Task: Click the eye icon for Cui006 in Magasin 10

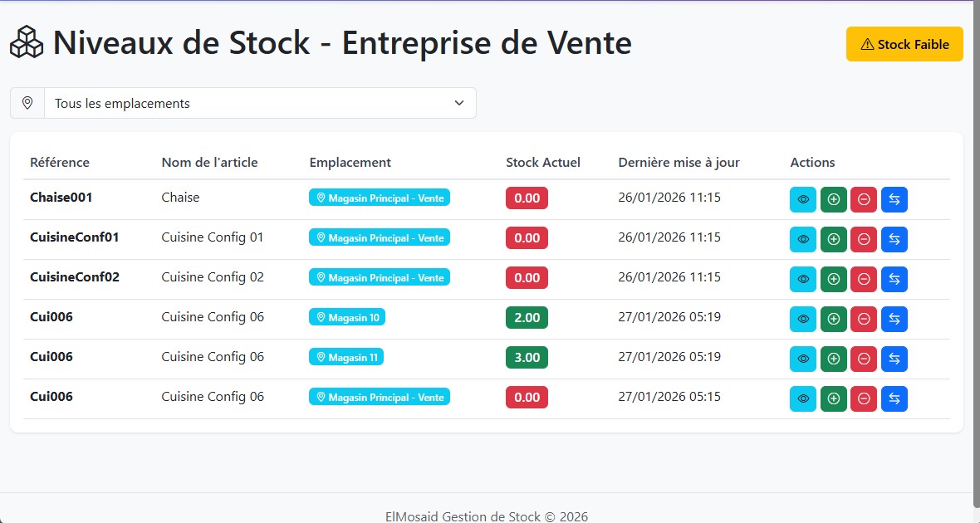Action: [803, 319]
